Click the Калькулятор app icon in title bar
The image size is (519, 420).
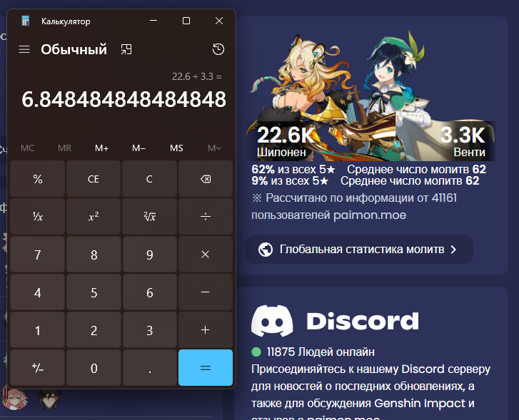pos(26,21)
